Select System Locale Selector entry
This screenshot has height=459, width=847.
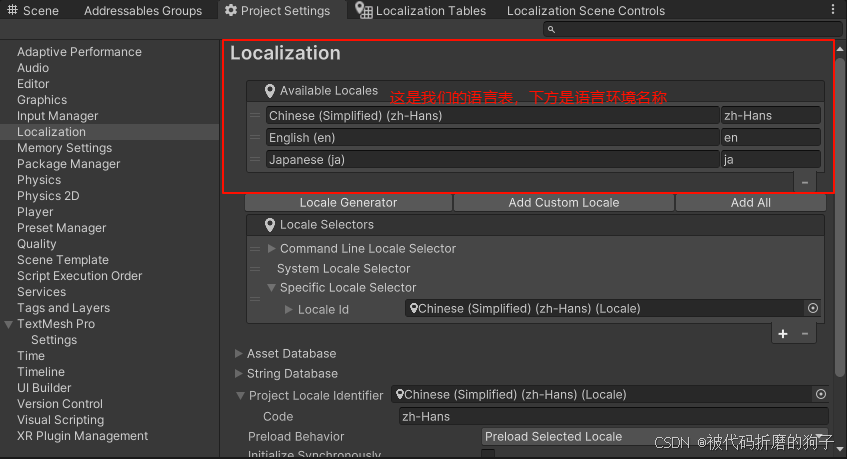[x=344, y=268]
